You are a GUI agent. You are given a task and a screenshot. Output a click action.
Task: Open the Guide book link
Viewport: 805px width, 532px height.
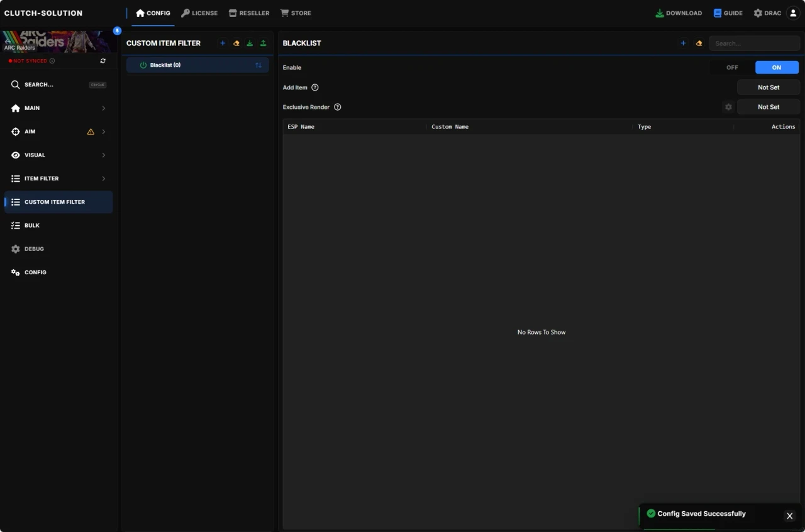(x=728, y=13)
